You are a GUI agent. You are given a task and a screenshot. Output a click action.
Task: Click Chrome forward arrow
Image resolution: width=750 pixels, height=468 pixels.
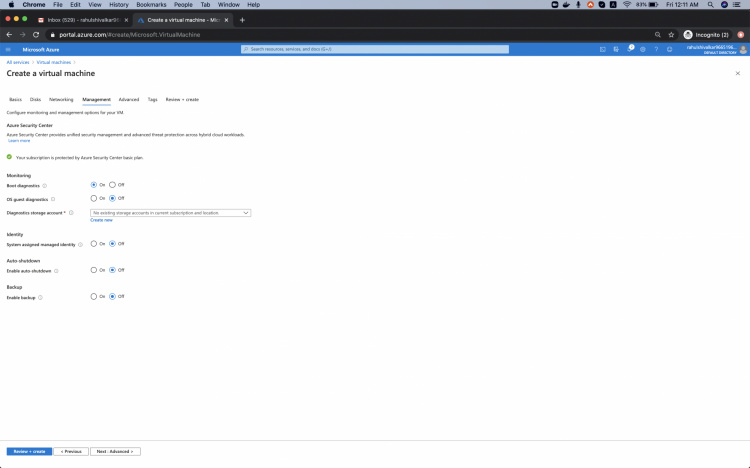point(22,34)
